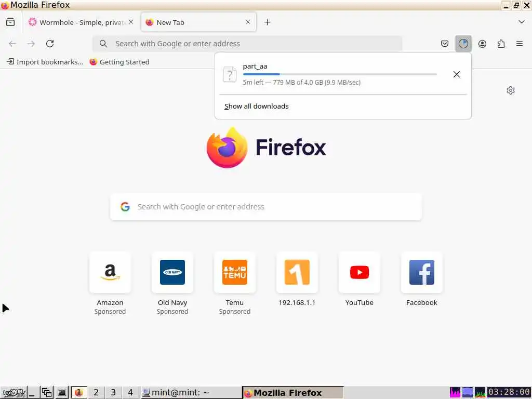Open the new tab personalize gear
The width and height of the screenshot is (532, 399).
(x=511, y=90)
